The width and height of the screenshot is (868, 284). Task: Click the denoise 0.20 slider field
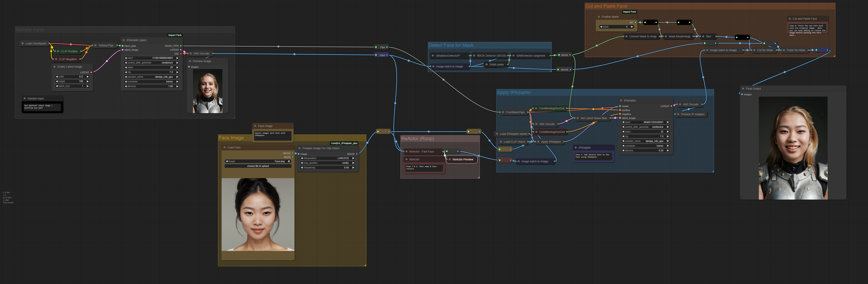point(645,150)
